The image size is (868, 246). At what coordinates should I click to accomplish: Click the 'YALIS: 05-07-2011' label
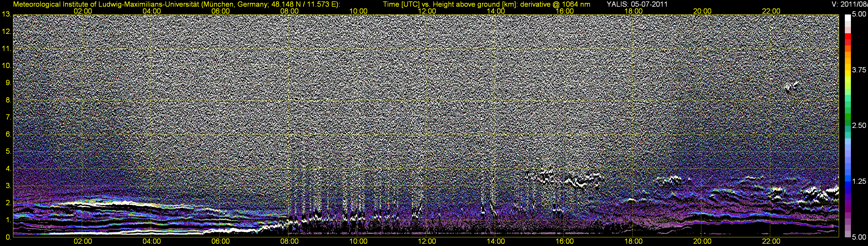[x=637, y=4]
